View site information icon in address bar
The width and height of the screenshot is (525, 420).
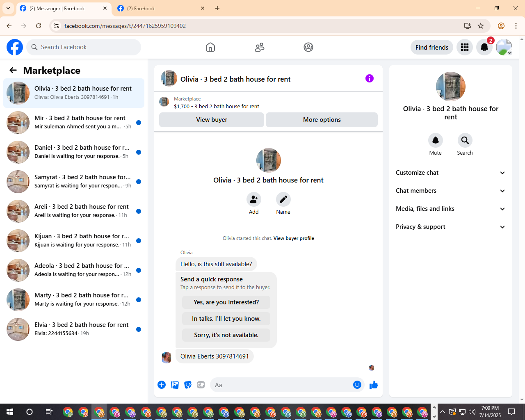pos(57,26)
